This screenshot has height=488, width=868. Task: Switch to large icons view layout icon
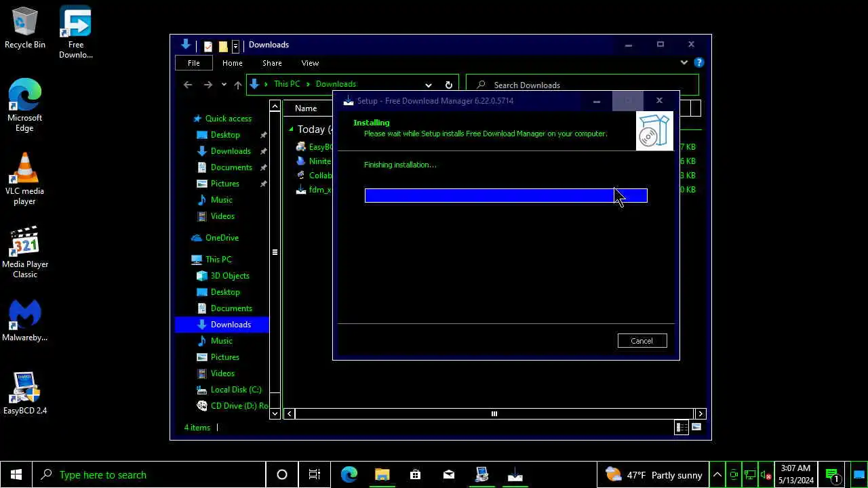click(696, 427)
